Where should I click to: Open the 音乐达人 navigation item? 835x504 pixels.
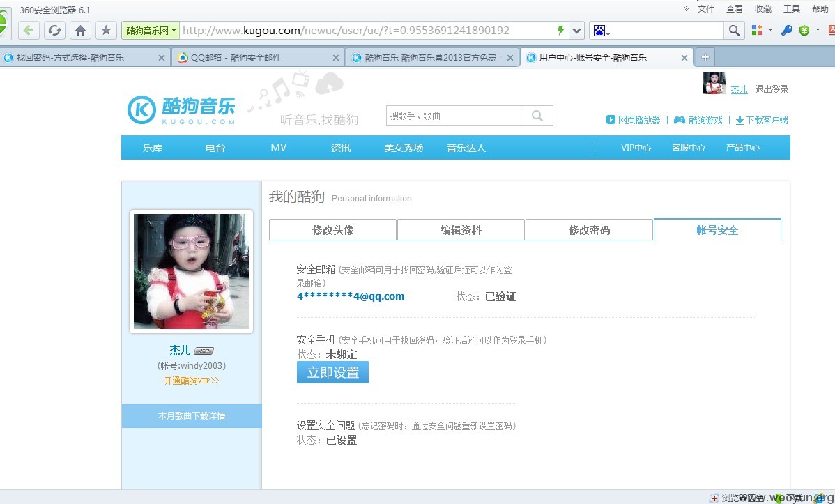466,148
